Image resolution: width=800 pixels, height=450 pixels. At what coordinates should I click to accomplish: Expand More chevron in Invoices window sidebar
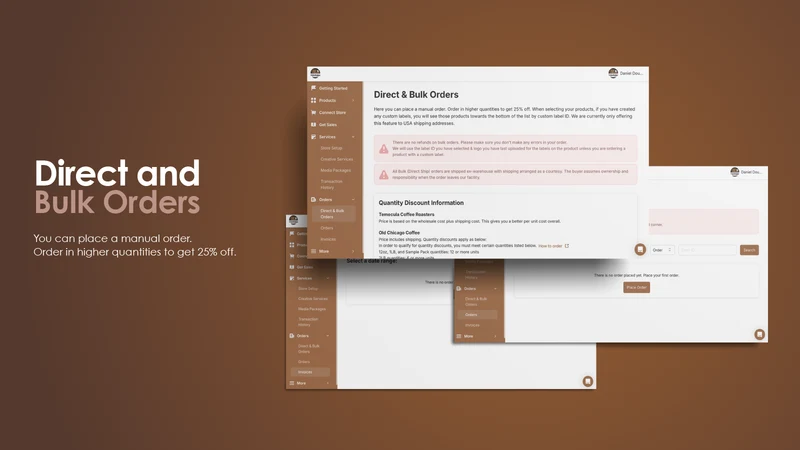(x=328, y=383)
